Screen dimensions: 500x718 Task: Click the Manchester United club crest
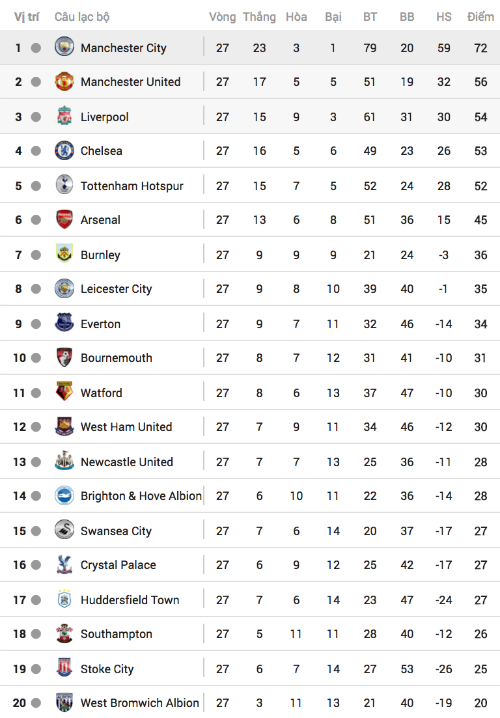pos(64,81)
